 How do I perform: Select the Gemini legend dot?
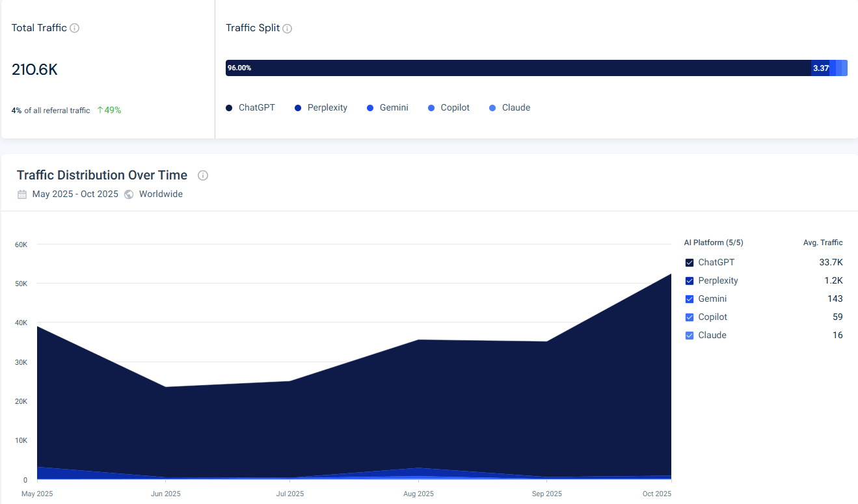pos(371,107)
